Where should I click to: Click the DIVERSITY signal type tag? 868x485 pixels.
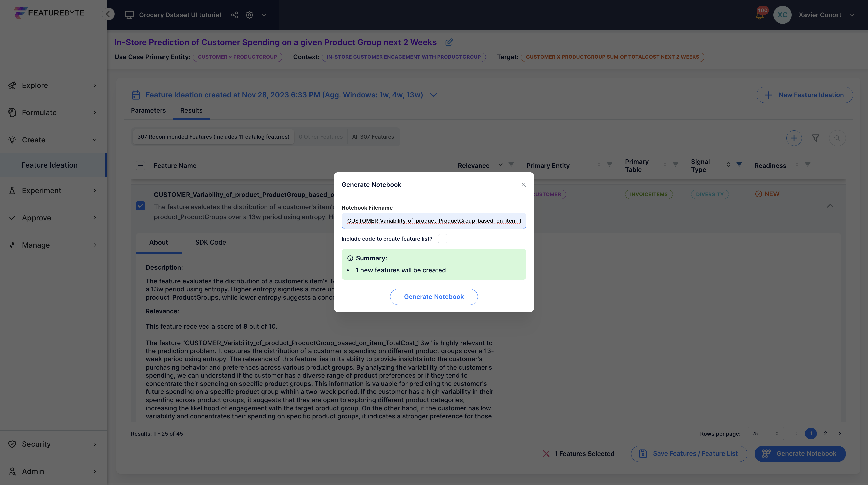tap(710, 194)
